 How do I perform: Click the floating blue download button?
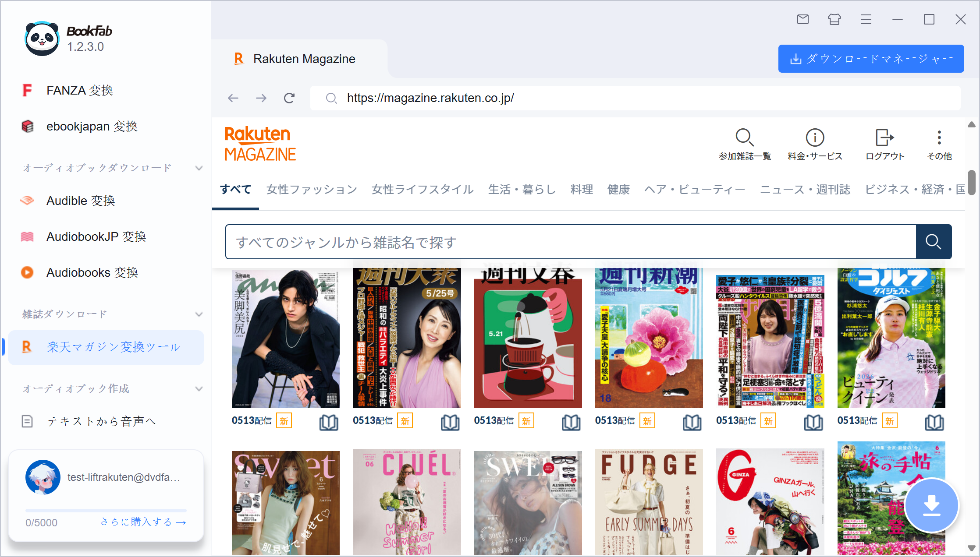[x=932, y=505]
